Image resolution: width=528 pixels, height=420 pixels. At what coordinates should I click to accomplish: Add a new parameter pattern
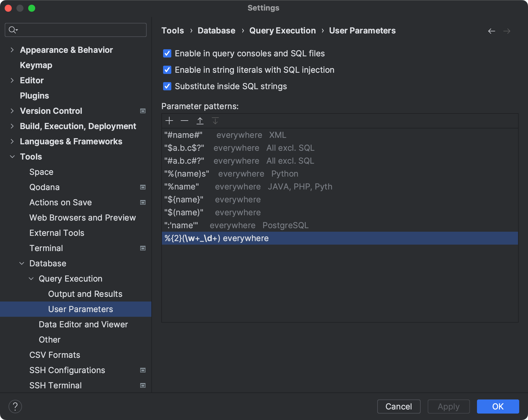(170, 121)
